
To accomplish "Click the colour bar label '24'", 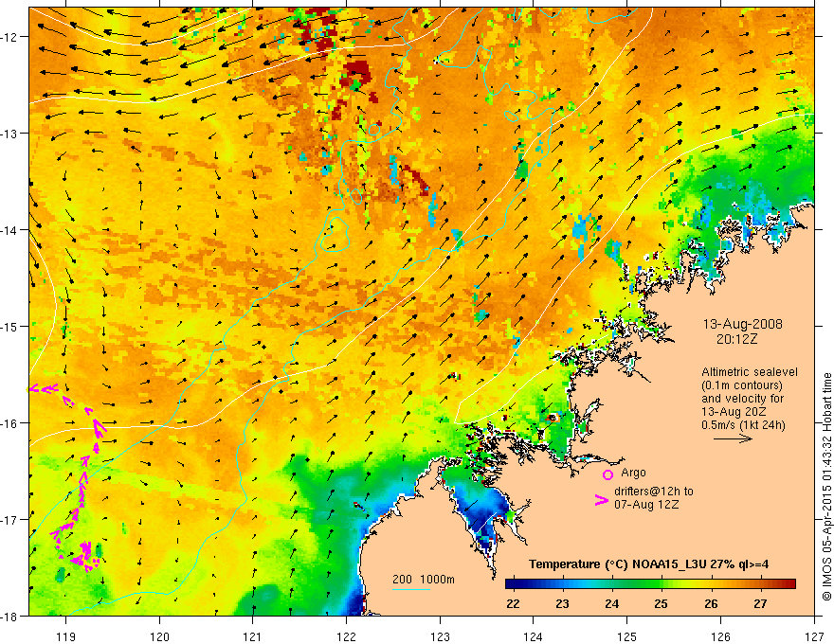I will click(x=611, y=603).
